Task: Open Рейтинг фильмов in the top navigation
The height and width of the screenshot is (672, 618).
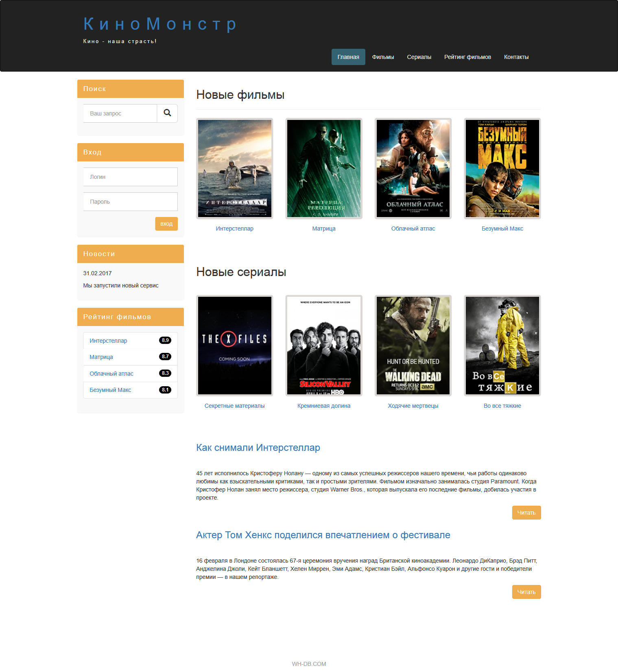Action: tap(467, 57)
